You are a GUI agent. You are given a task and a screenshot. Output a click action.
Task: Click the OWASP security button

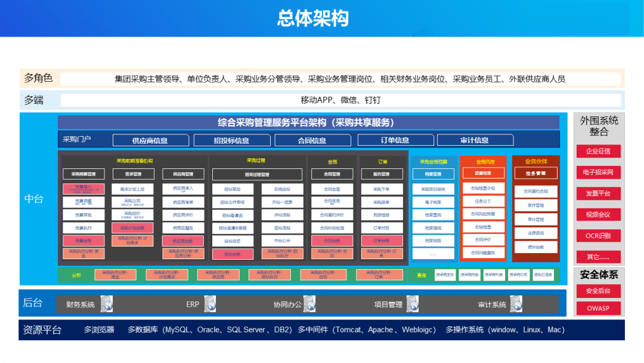click(x=598, y=309)
